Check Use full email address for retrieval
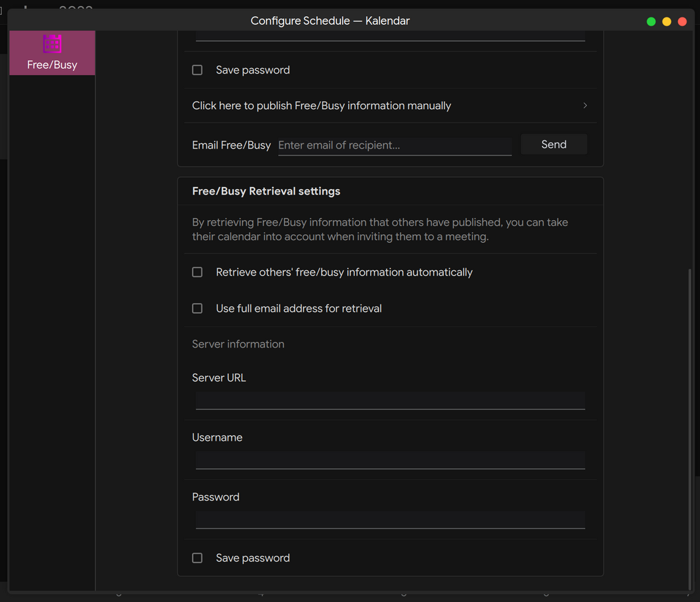 pos(197,308)
